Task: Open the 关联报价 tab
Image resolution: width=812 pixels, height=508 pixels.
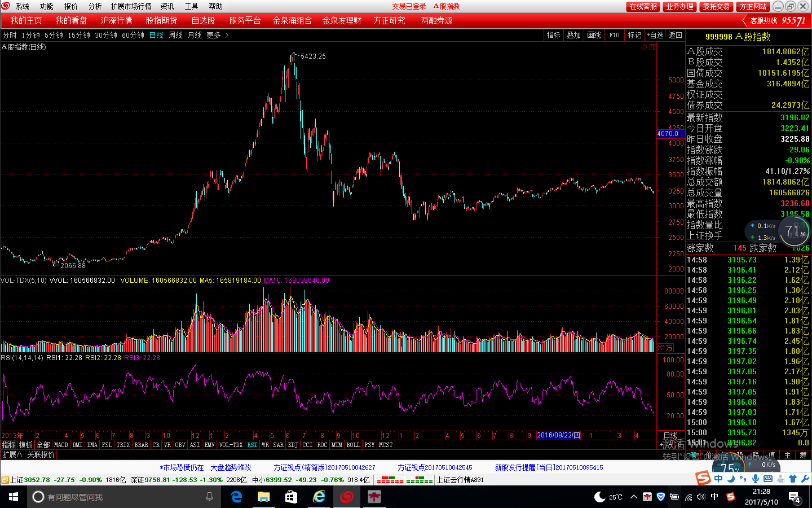Action: 41,454
